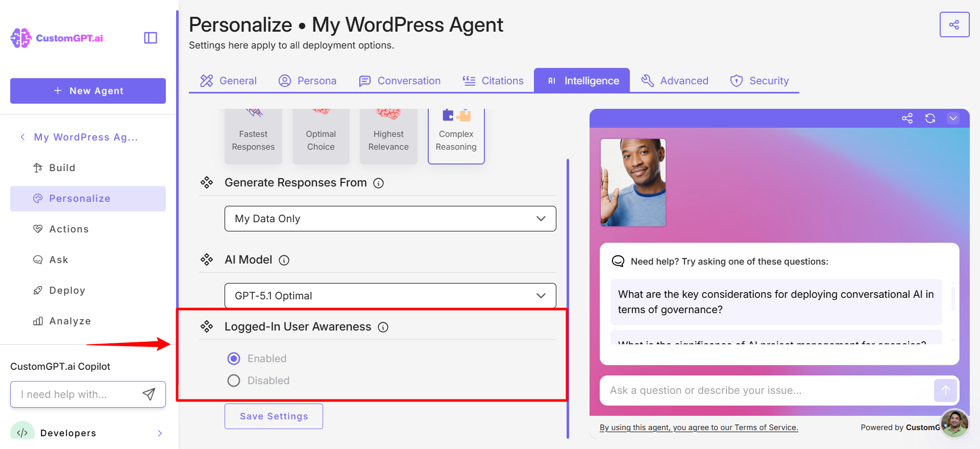Send the Copilot message with paper plane icon

click(149, 394)
